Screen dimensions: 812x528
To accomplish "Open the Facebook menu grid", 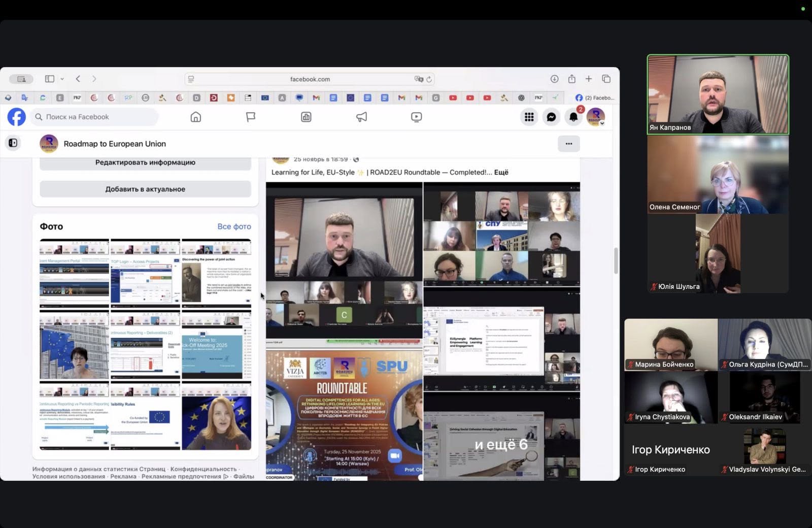I will coord(529,117).
